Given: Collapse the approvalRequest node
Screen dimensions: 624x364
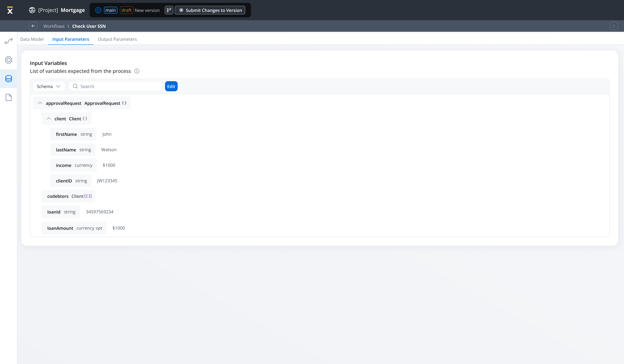Looking at the screenshot, I should tap(40, 103).
